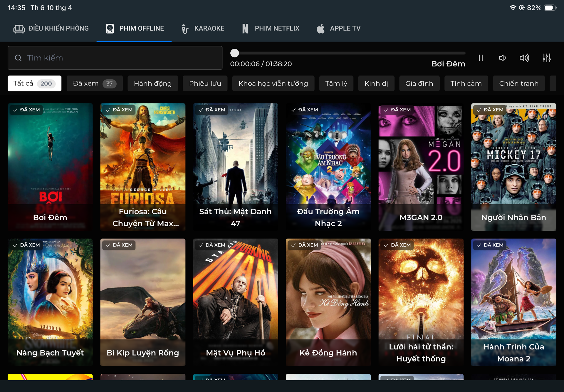
Task: Select the Chiến tranh genre filter
Action: (x=518, y=83)
